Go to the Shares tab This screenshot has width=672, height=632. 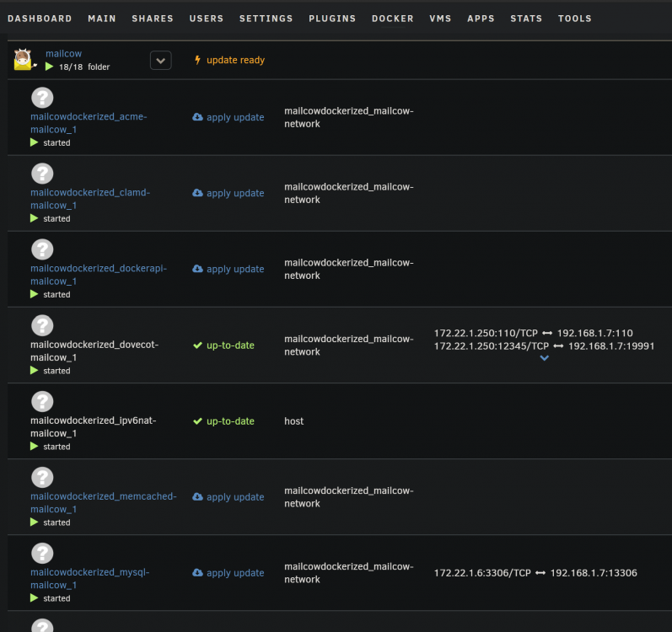pos(153,19)
